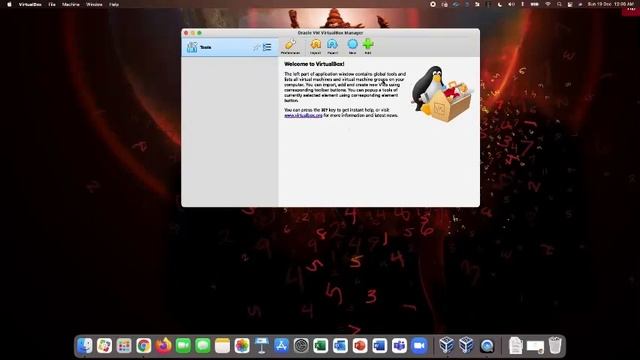Viewport: 640px width, 360px height.
Task: Click the Do Not Disturb moon icon
Action: (x=500, y=4)
